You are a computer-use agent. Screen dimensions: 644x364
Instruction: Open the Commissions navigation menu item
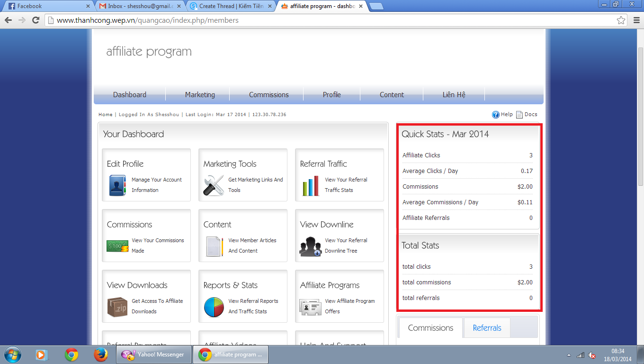coord(269,95)
